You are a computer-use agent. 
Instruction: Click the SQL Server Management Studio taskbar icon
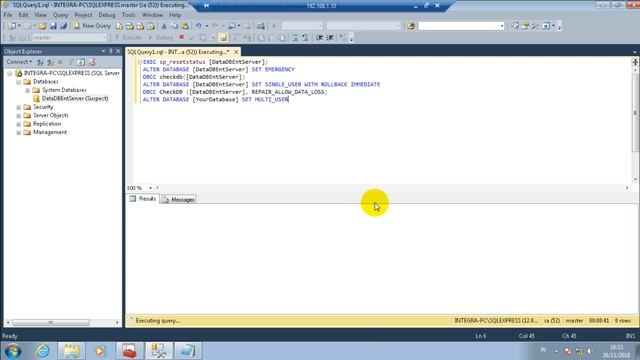pyautogui.click(x=159, y=351)
